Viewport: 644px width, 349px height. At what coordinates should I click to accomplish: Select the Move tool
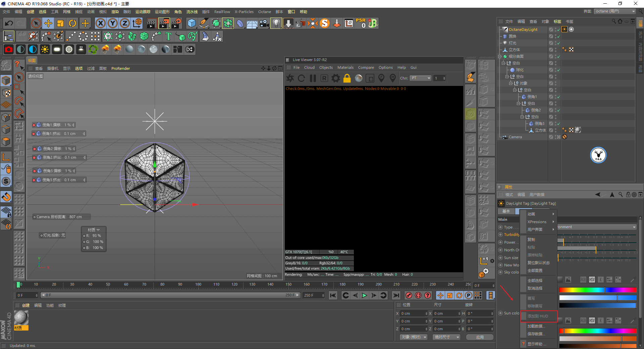[x=48, y=23]
